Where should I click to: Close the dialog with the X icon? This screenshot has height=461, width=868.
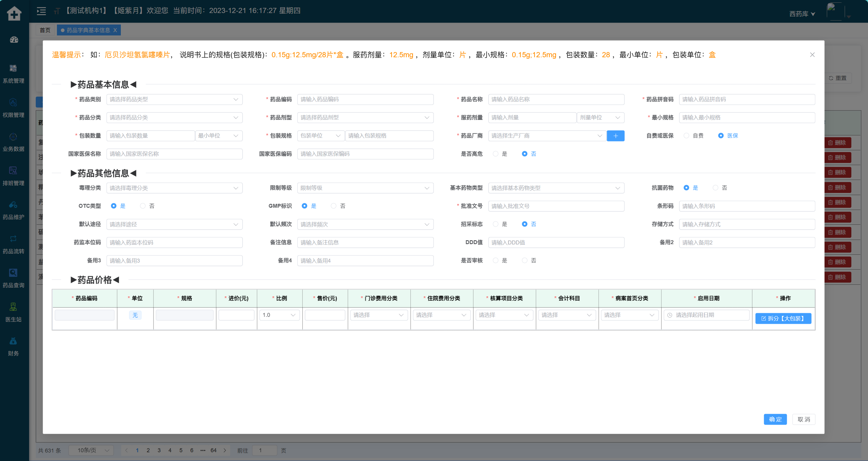[812, 55]
